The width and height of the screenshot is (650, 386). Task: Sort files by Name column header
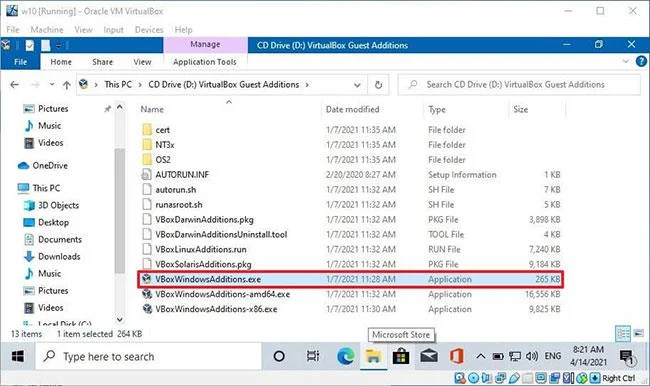(x=152, y=109)
